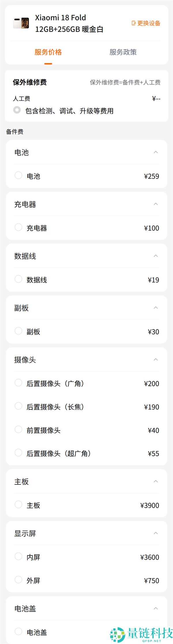
Task: Select the 电池 ¥259 radio option
Action: click(18, 175)
